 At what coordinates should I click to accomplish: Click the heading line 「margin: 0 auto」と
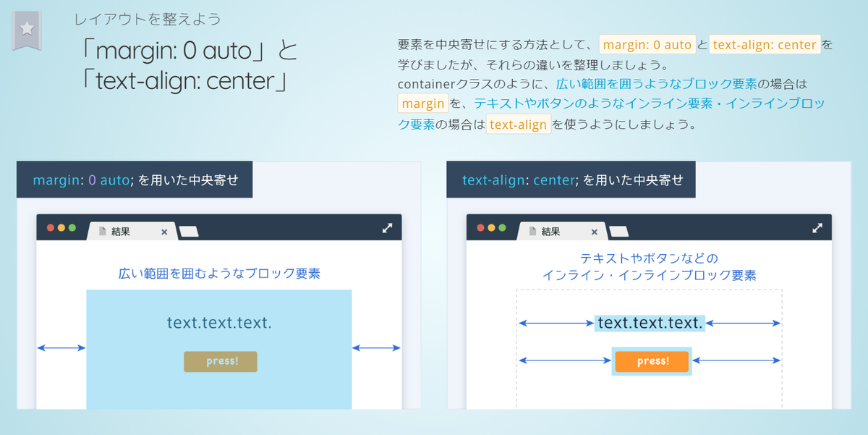[190, 50]
